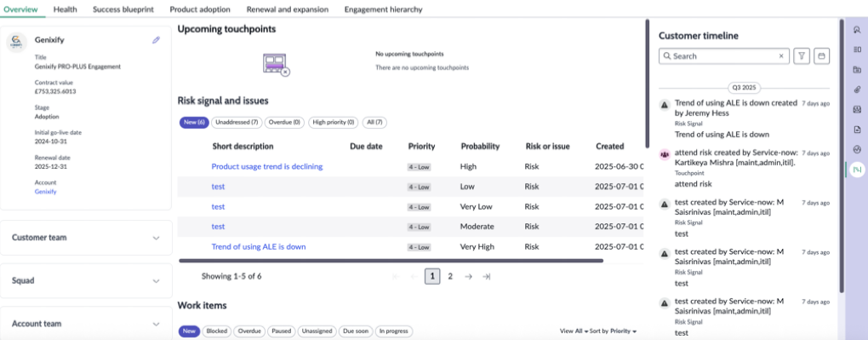
Task: Go to last page of risk signals
Action: point(486,276)
